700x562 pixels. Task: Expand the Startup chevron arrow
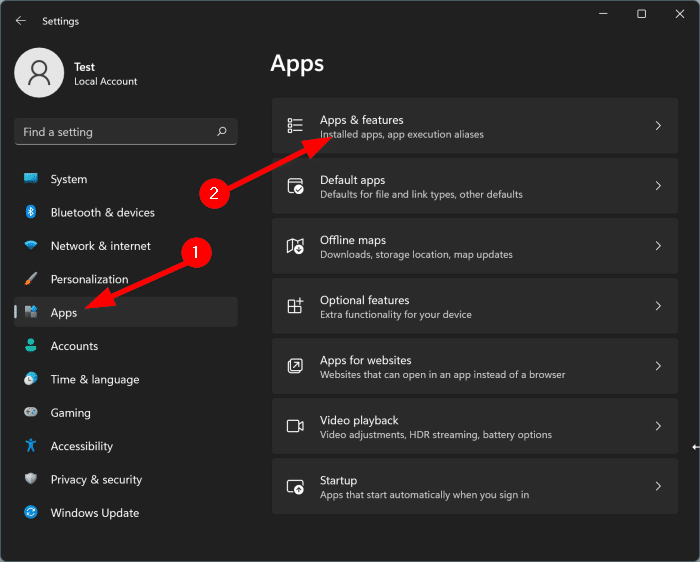coord(658,486)
